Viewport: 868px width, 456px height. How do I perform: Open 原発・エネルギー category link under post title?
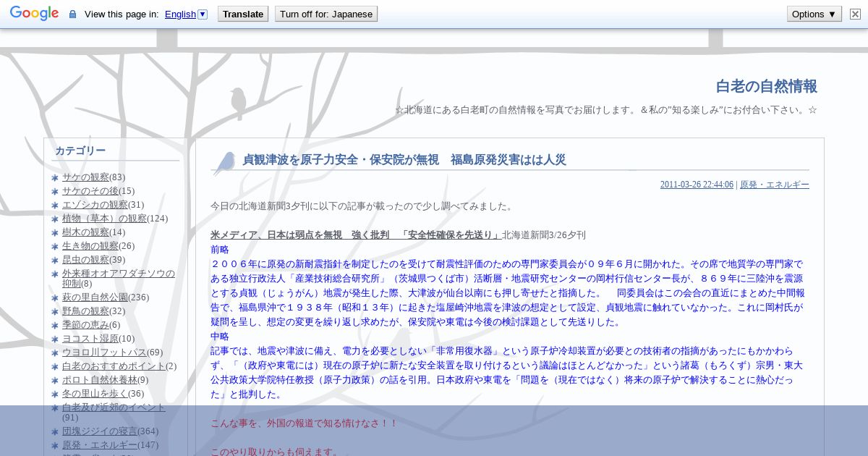(x=775, y=185)
